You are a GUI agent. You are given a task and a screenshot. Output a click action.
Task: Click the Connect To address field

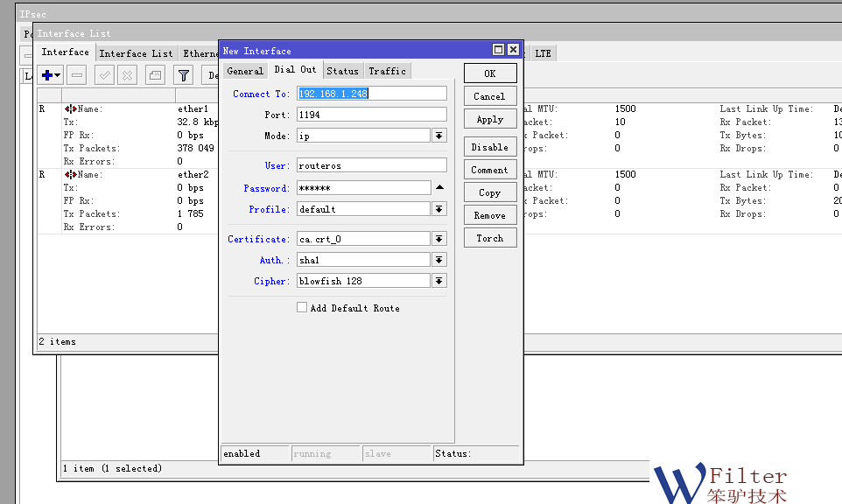[x=372, y=94]
